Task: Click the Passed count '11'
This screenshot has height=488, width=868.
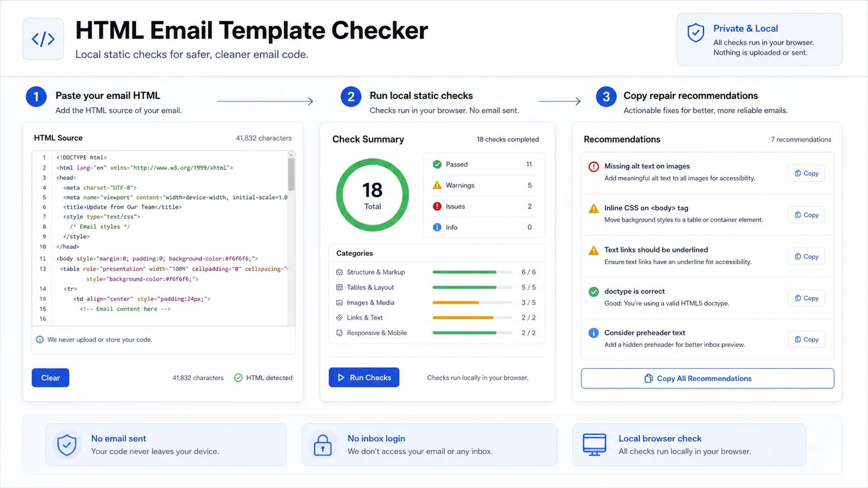Action: (x=529, y=164)
